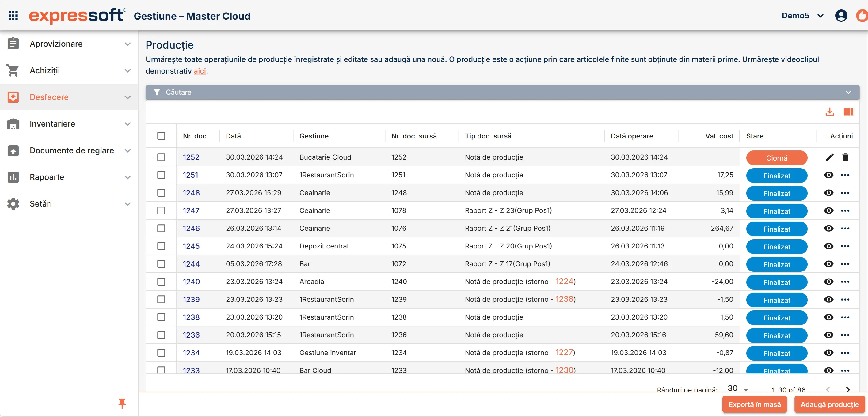Click Finalizat status badge for document 1234
The width and height of the screenshot is (868, 417).
[776, 353]
